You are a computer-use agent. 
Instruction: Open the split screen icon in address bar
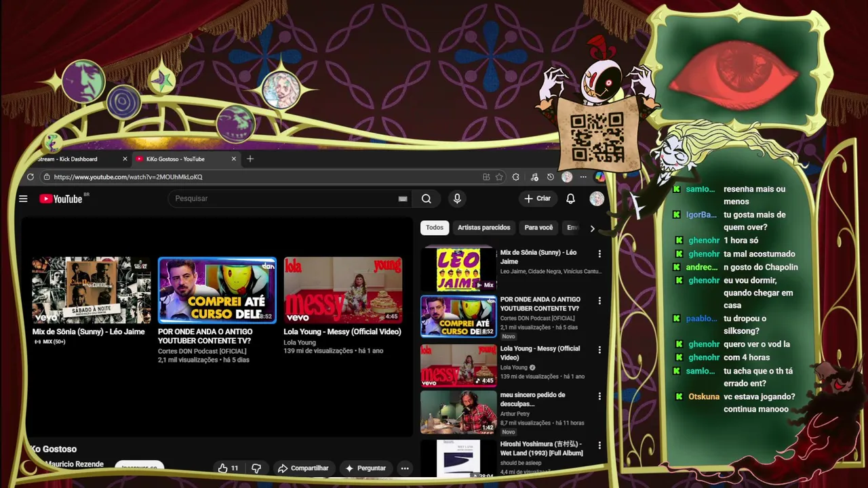click(486, 177)
